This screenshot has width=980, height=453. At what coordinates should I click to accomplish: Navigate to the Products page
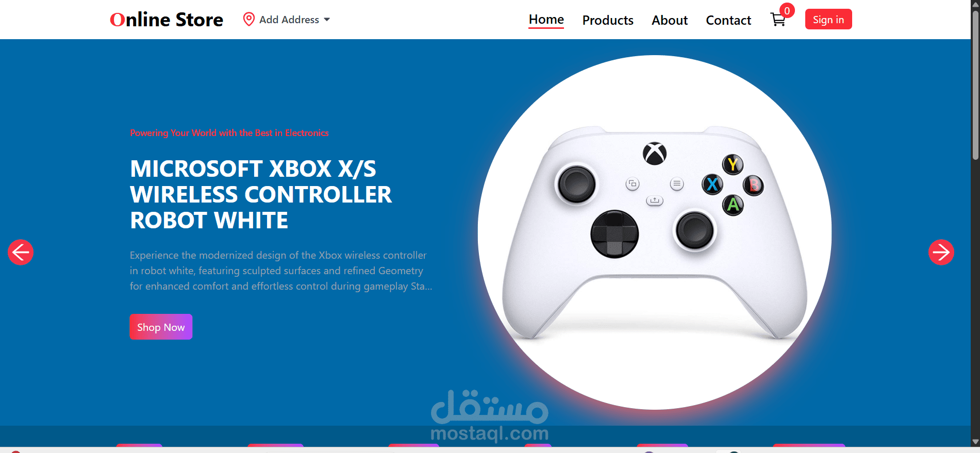coord(608,20)
